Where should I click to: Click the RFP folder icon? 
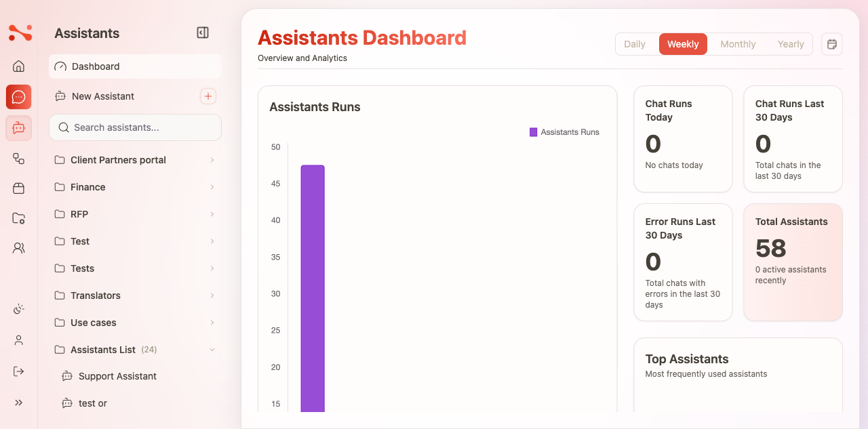60,214
